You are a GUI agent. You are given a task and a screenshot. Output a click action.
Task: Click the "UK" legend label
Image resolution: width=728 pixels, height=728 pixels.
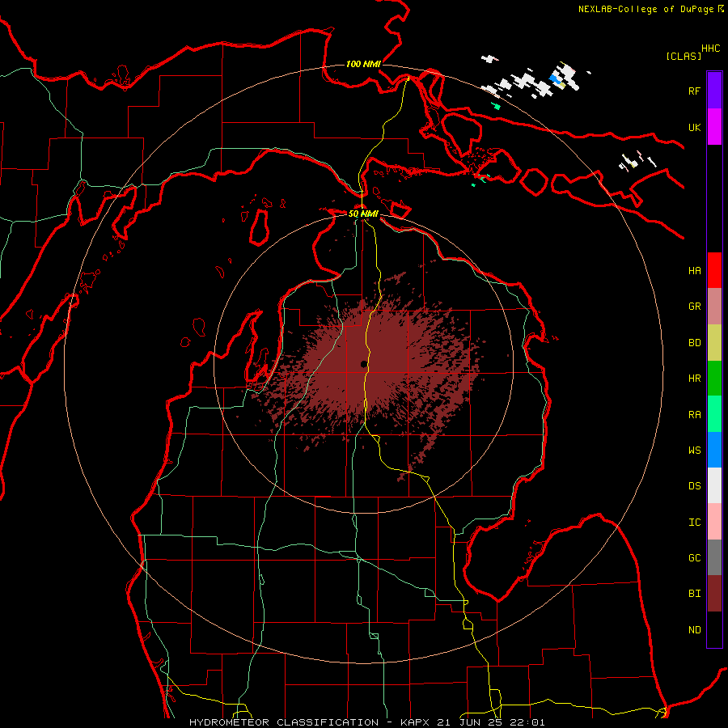694,127
